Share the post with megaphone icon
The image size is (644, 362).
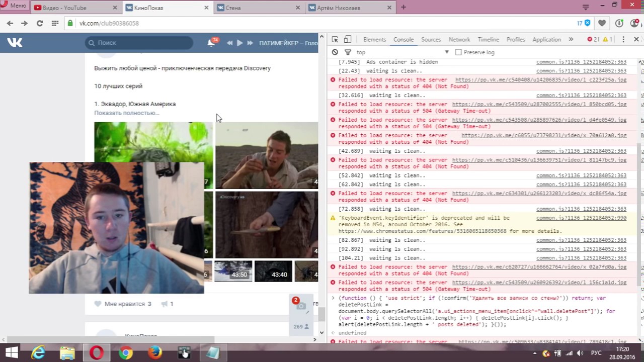(167, 304)
